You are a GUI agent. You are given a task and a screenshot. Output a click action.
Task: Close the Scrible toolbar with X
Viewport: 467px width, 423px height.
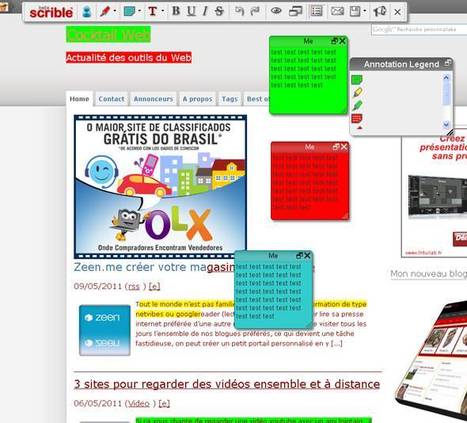point(397,12)
